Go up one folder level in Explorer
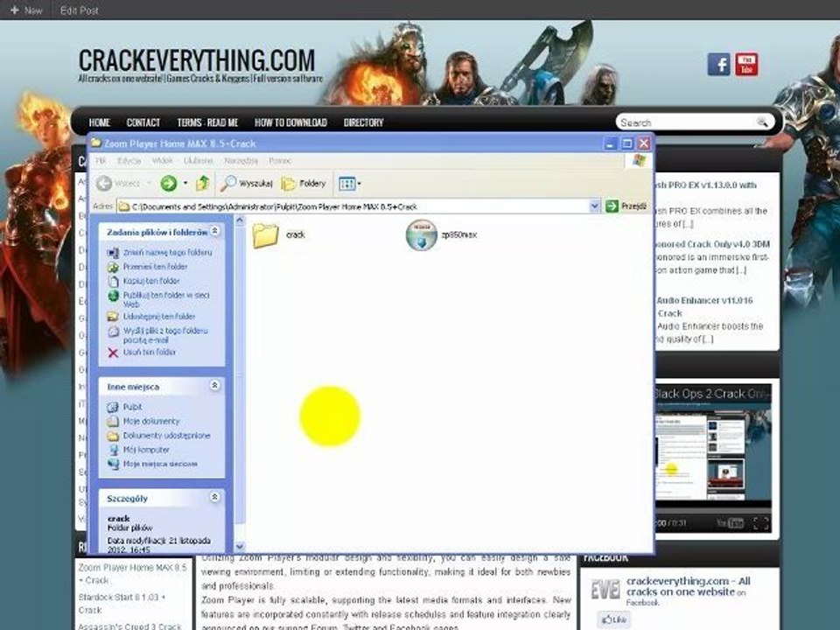 202,184
